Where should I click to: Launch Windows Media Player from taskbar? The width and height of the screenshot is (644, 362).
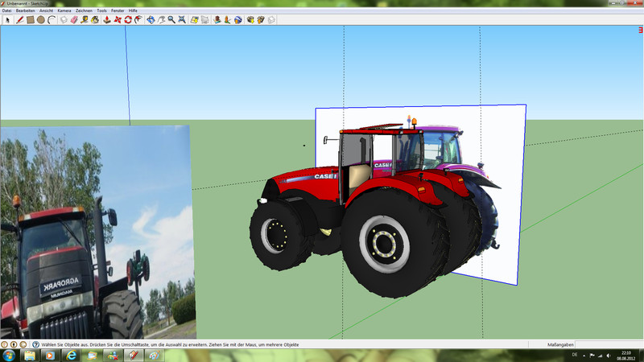click(50, 356)
